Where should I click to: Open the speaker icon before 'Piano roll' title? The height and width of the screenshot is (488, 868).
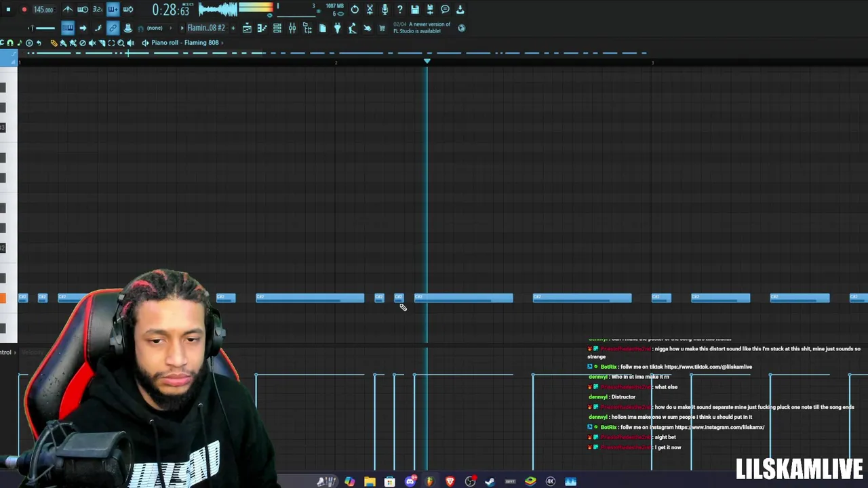tap(145, 43)
